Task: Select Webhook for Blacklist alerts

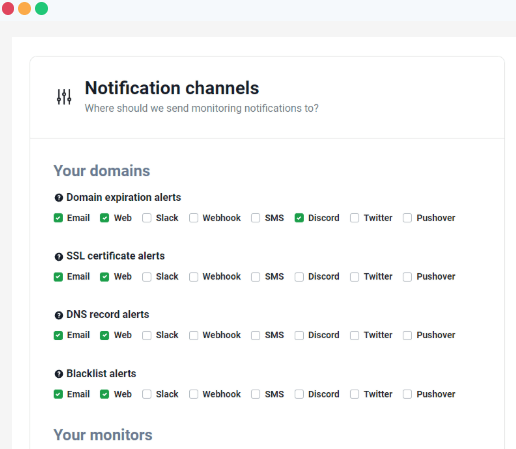Action: (x=193, y=394)
